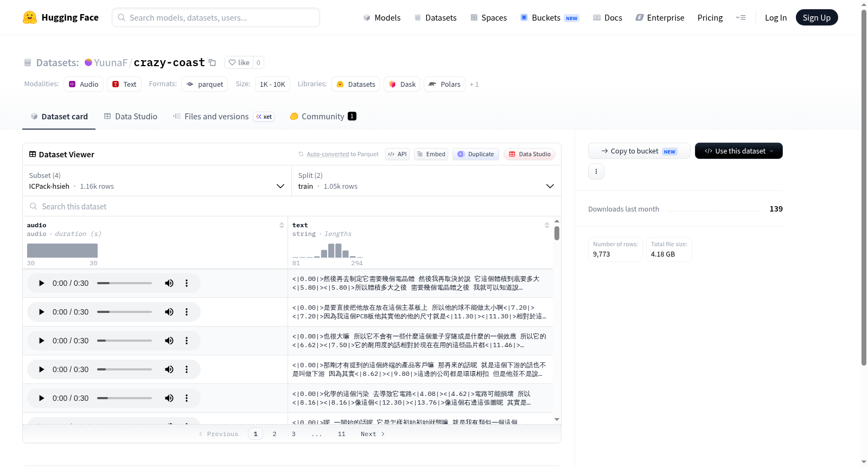Go to page 3 of results
The width and height of the screenshot is (868, 467).
point(293,434)
